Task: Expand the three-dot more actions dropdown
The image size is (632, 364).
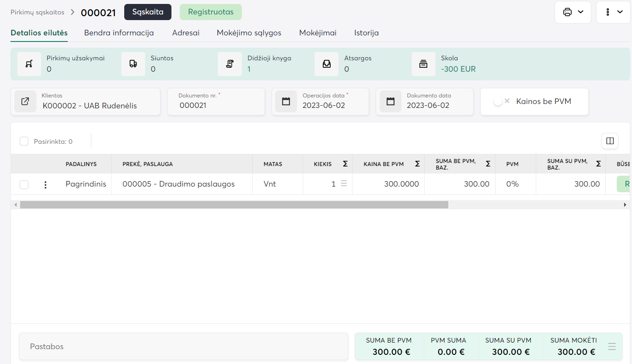Action: click(613, 12)
